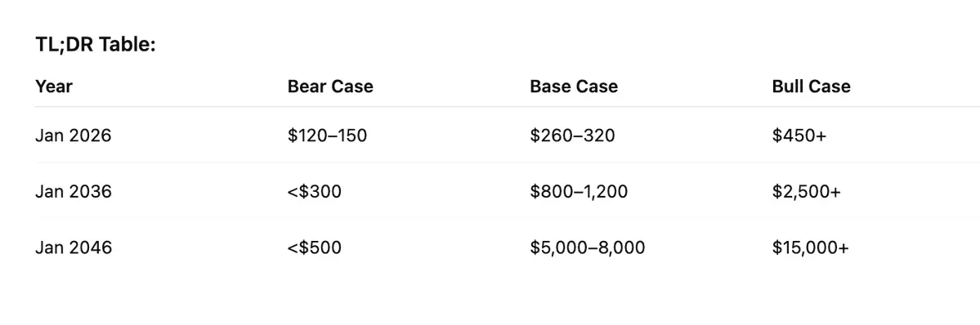Select the Base Case column header

[574, 87]
